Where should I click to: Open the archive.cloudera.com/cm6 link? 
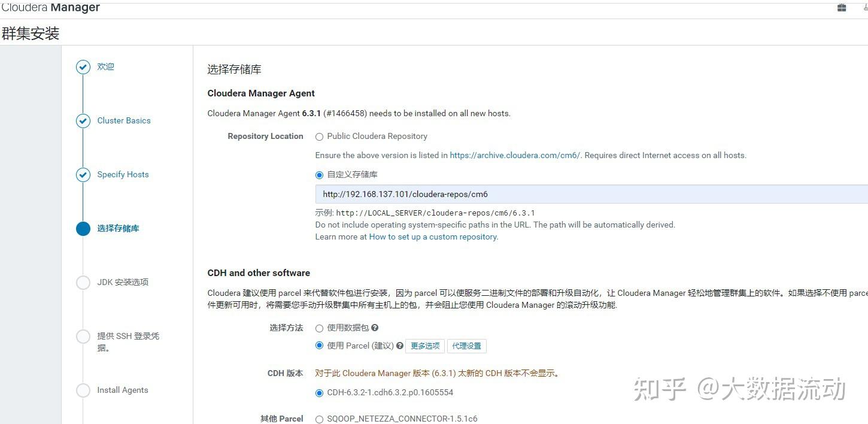tap(514, 155)
